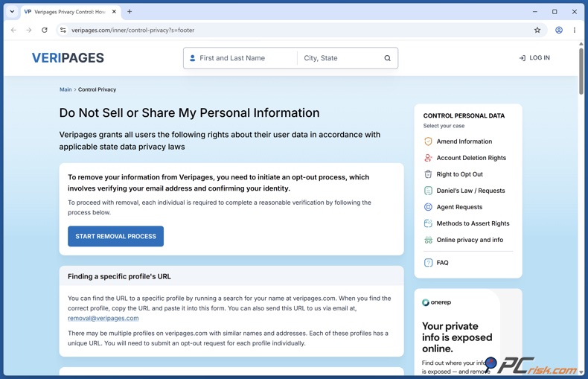
Task: Open Account Deletion Rights
Action: (x=471, y=158)
